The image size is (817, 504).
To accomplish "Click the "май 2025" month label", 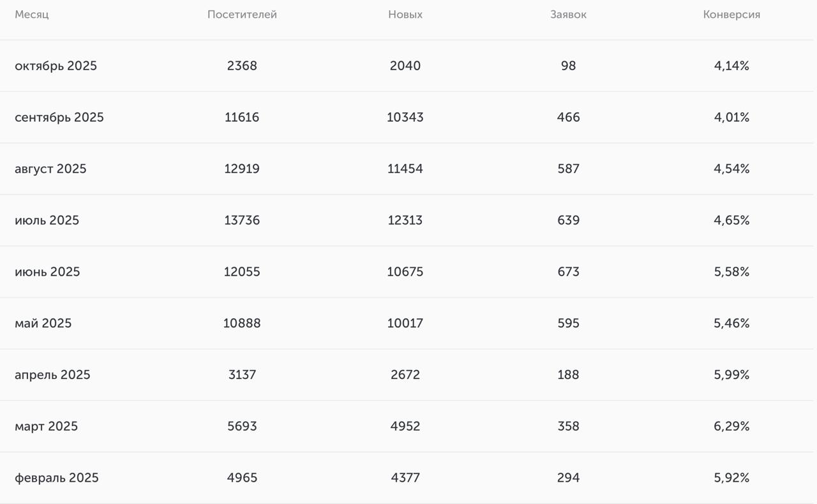I will click(x=43, y=323).
